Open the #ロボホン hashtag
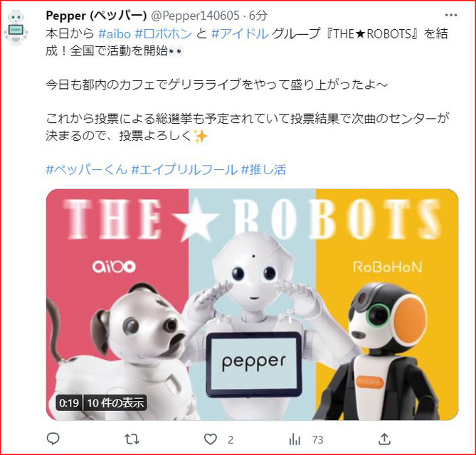The image size is (476, 455). pos(164,33)
